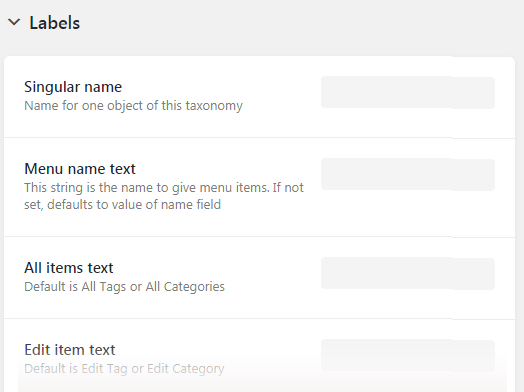Click the Labels section heading
The height and width of the screenshot is (392, 524).
55,23
